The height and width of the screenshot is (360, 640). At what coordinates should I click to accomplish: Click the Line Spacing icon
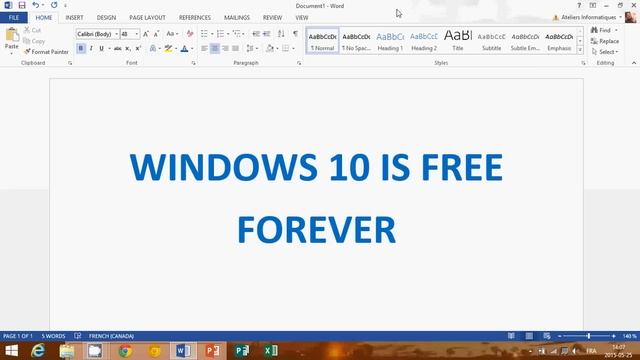coord(250,49)
